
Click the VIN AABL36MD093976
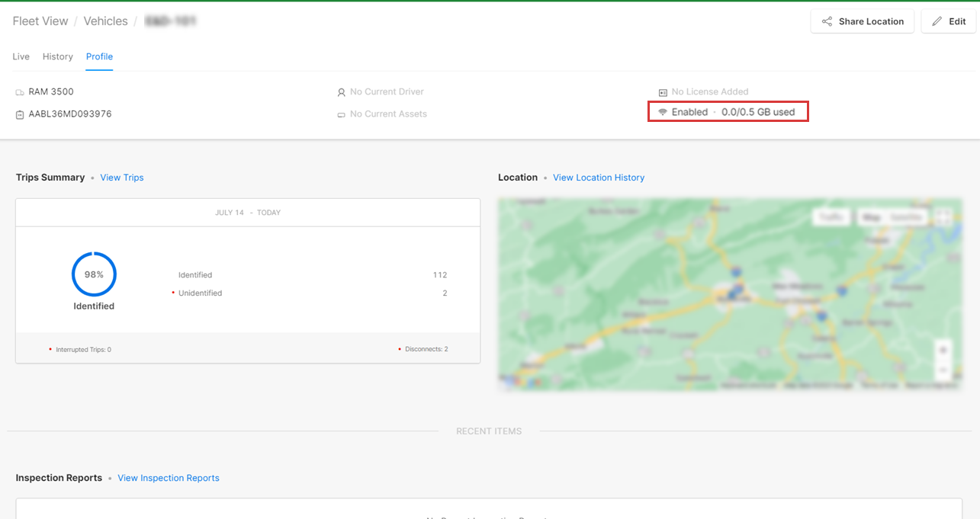coord(70,114)
